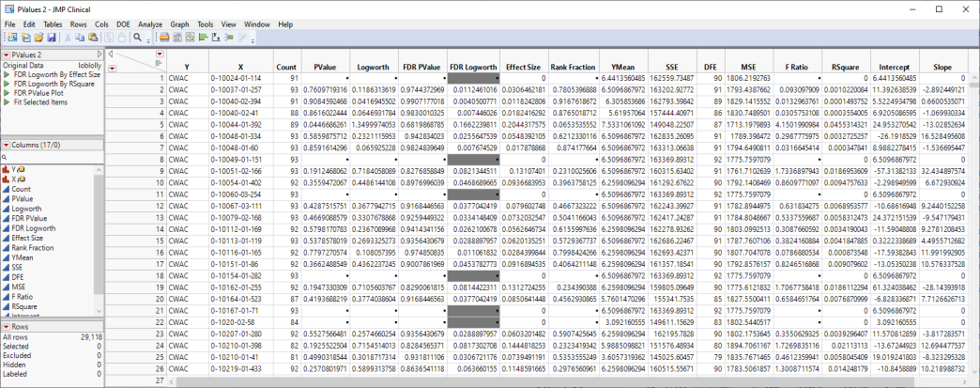Click the New Script toolbar icon
The height and width of the screenshot is (388, 980).
point(25,38)
